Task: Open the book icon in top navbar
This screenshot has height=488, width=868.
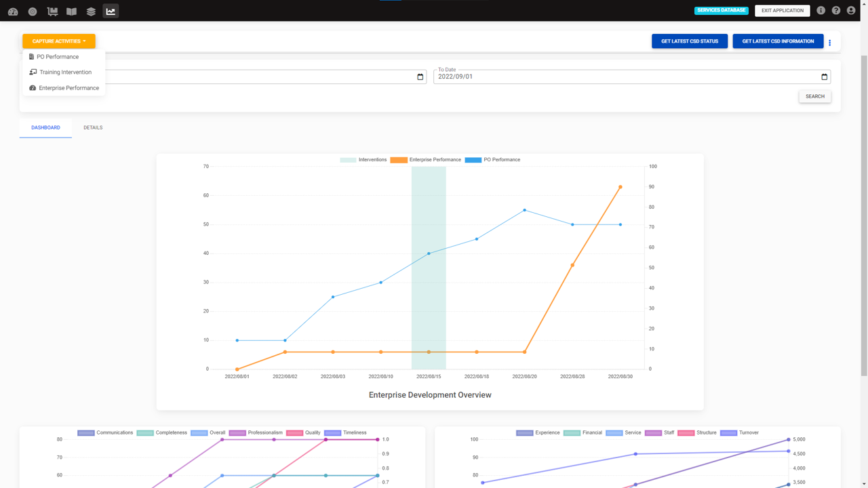Action: tap(71, 11)
